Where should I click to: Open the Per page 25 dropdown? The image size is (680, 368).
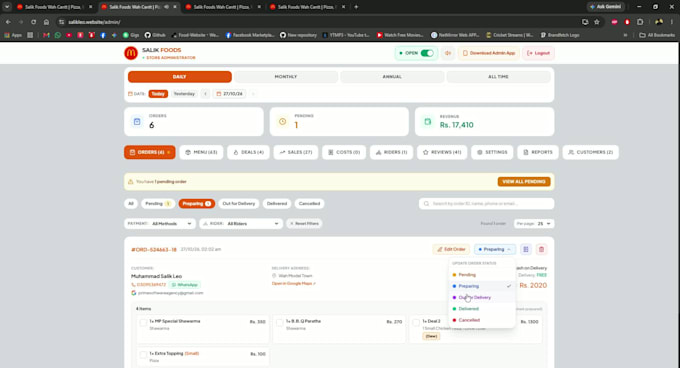(534, 224)
